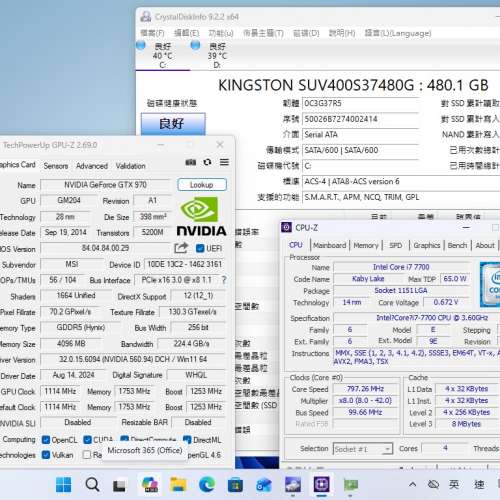500x500 pixels.
Task: Launch Microsoft 365 from the taskbar
Action: click(x=150, y=484)
